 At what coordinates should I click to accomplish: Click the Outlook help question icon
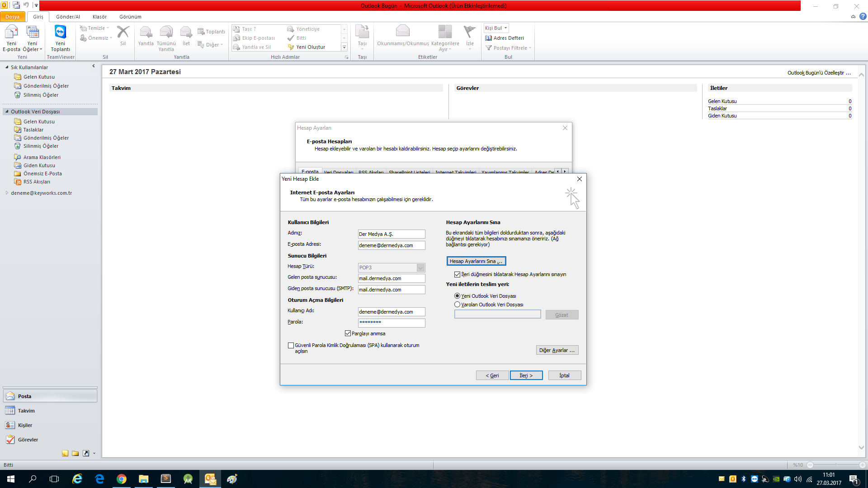[x=863, y=17]
